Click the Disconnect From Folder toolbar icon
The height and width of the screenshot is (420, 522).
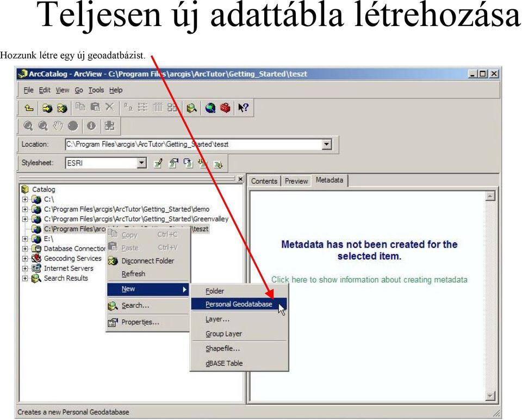(x=62, y=108)
